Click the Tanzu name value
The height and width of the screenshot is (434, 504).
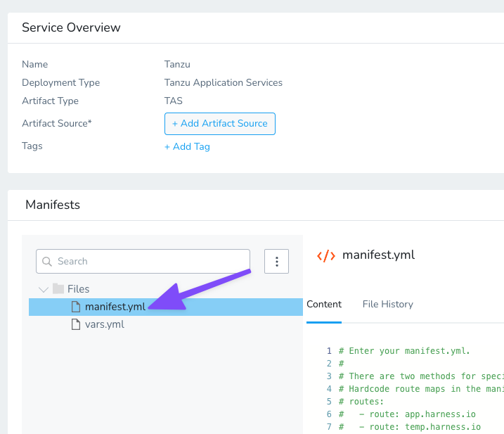click(x=177, y=64)
